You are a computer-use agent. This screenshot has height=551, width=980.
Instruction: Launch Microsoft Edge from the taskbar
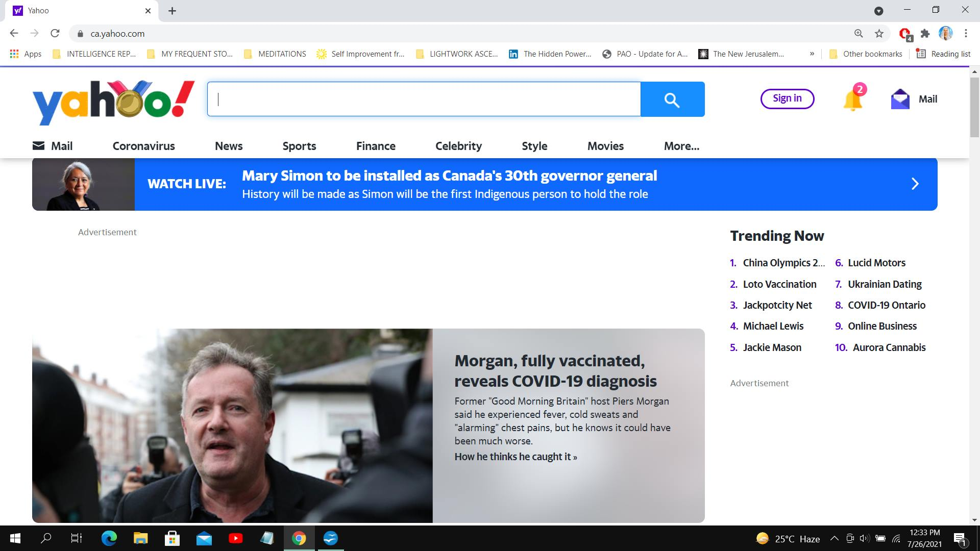pyautogui.click(x=109, y=538)
